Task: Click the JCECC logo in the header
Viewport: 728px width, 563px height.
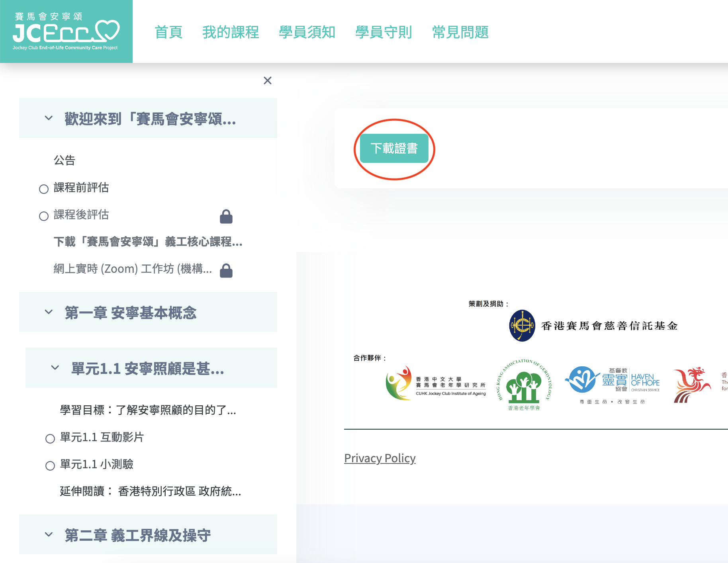Action: coord(66,31)
